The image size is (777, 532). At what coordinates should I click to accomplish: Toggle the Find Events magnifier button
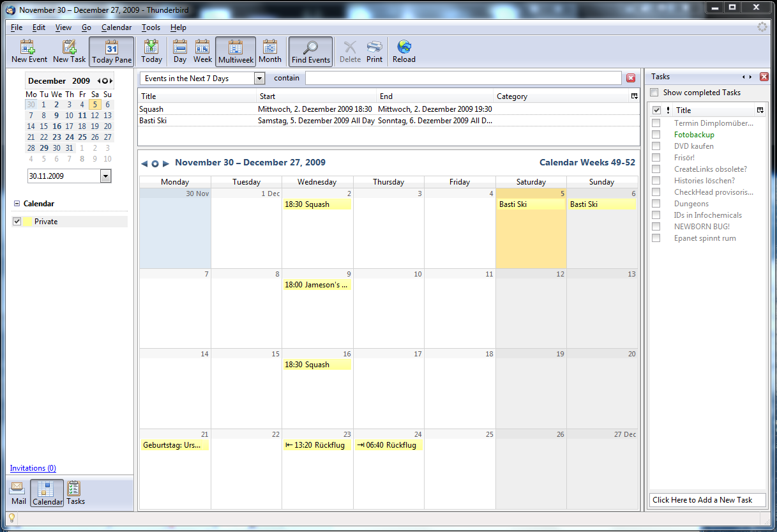click(x=311, y=52)
